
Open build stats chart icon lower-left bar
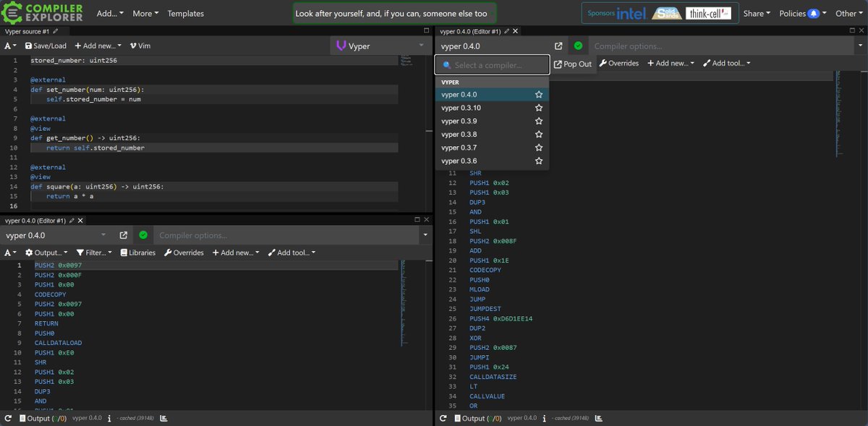(163, 418)
